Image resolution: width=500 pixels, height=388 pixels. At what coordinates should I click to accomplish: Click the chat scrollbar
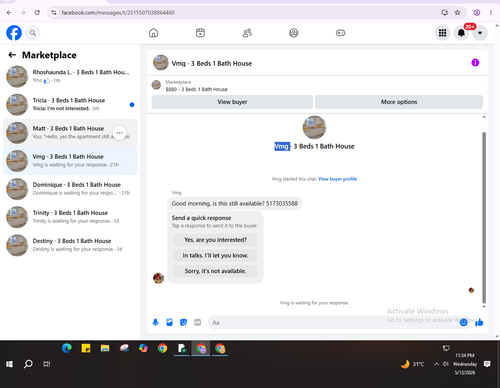tap(484, 217)
